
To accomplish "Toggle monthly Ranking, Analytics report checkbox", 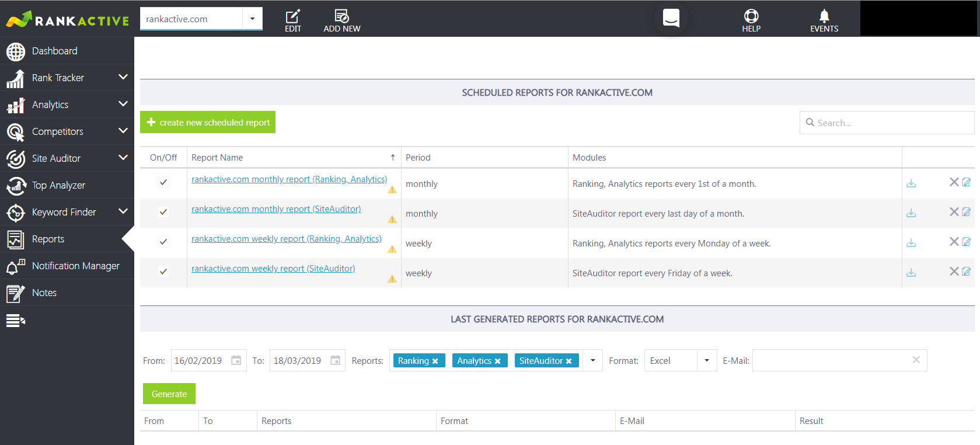I will click(163, 182).
